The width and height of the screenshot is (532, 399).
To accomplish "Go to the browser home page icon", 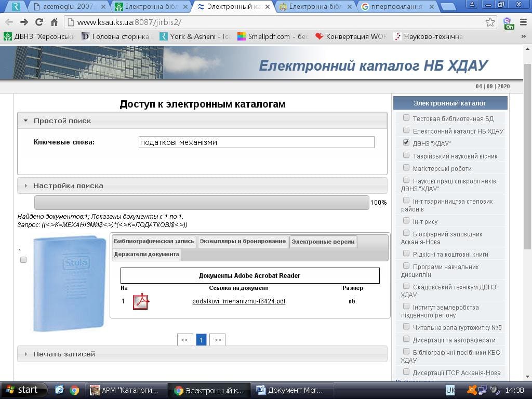I will coord(54,22).
